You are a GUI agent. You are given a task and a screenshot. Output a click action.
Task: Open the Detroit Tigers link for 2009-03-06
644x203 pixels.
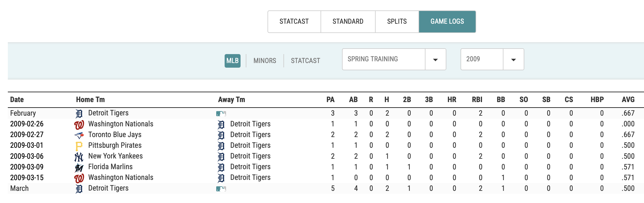tap(250, 156)
